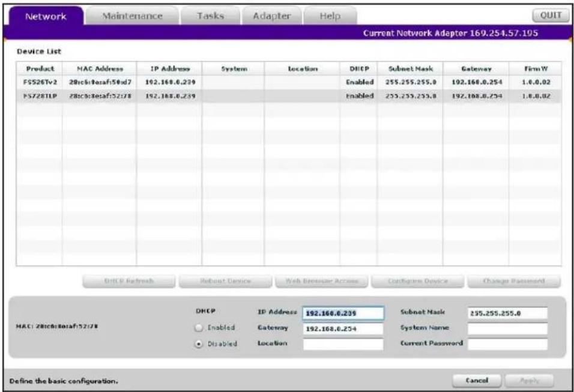This screenshot has height=392, width=574.
Task: Click the FirmW column header
Action: [535, 68]
